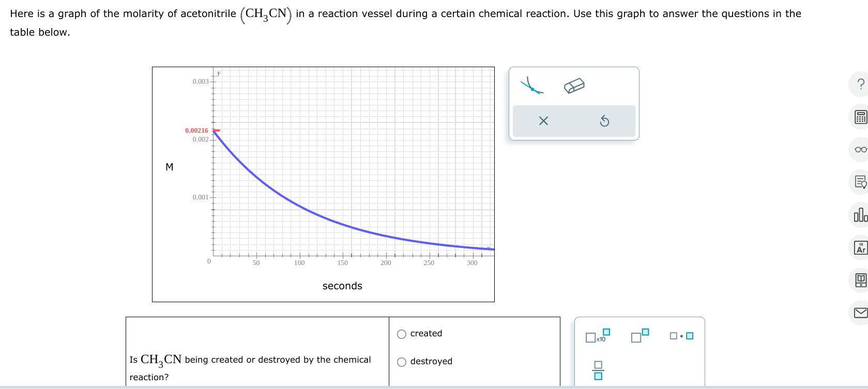Screen dimensions: 868x389
Task: Open the message envelope icon
Action: (860, 312)
